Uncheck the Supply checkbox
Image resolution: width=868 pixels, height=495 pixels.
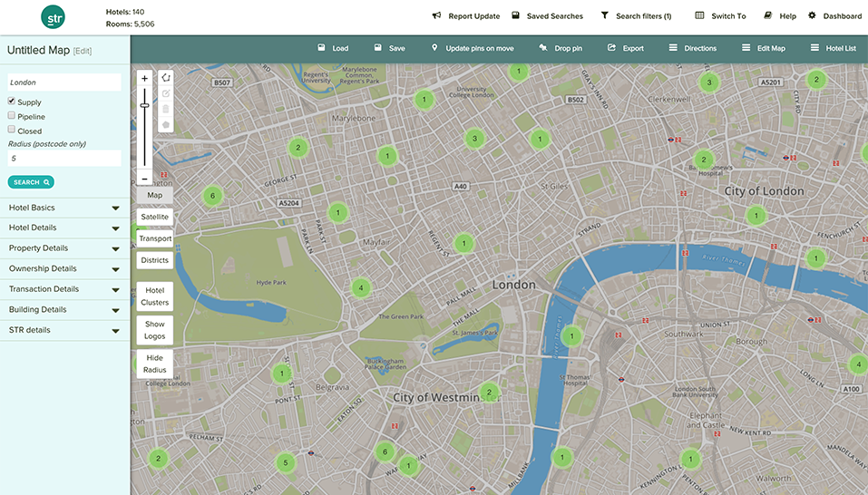pos(12,102)
